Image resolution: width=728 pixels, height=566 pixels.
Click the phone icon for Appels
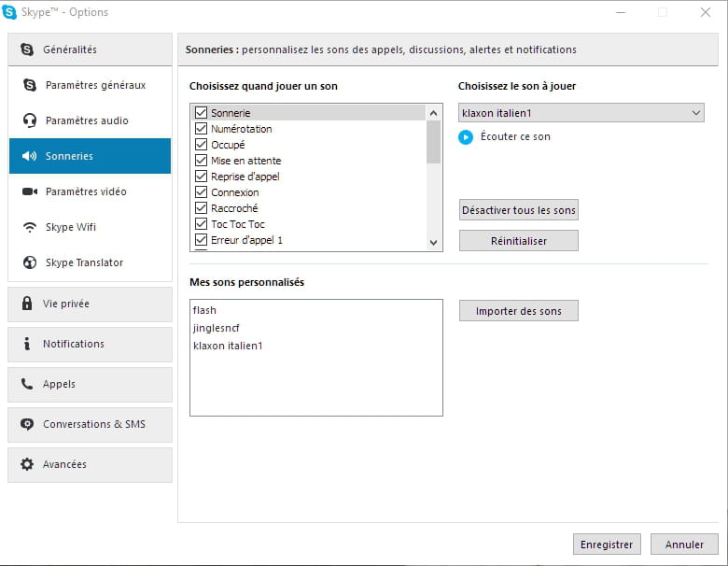pos(27,384)
